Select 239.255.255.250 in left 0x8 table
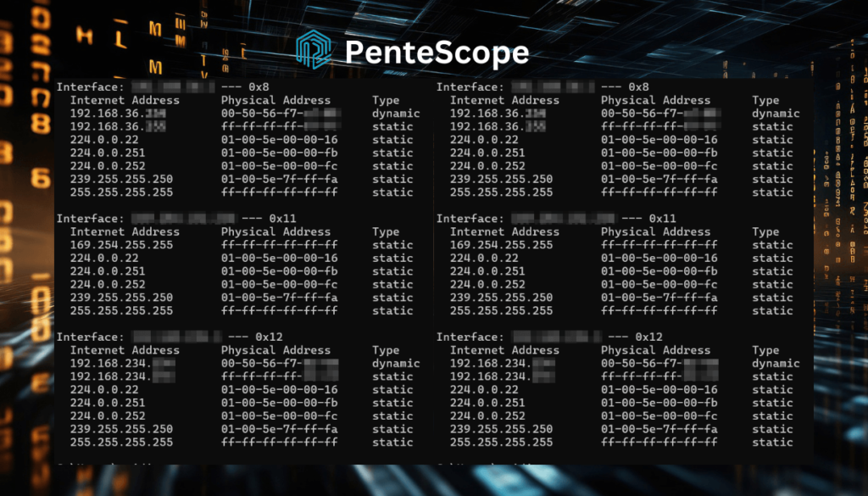 [121, 179]
